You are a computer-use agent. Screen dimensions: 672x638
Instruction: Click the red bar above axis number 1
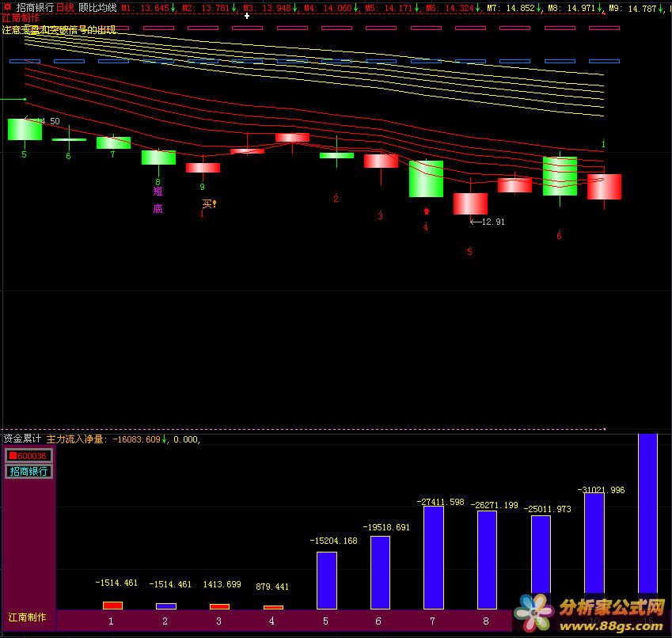112,606
